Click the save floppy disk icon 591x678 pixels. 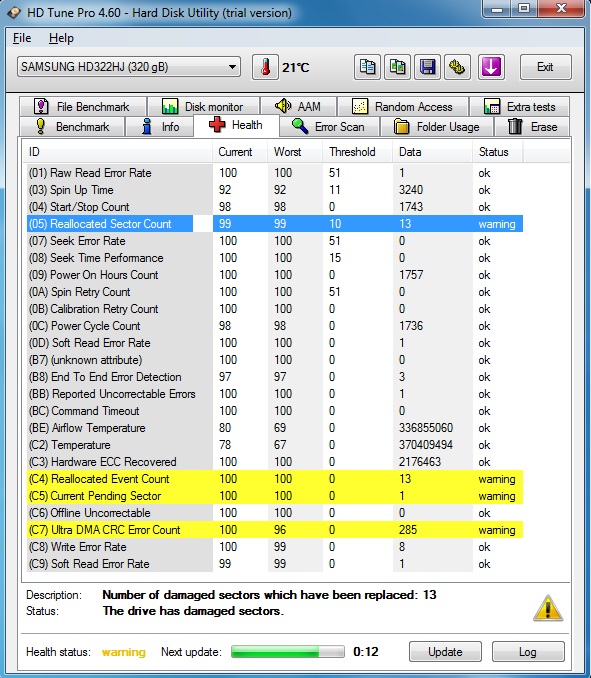(427, 67)
